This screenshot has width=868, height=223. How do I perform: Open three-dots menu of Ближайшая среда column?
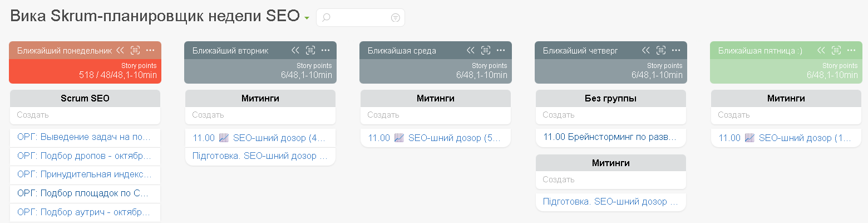[501, 50]
